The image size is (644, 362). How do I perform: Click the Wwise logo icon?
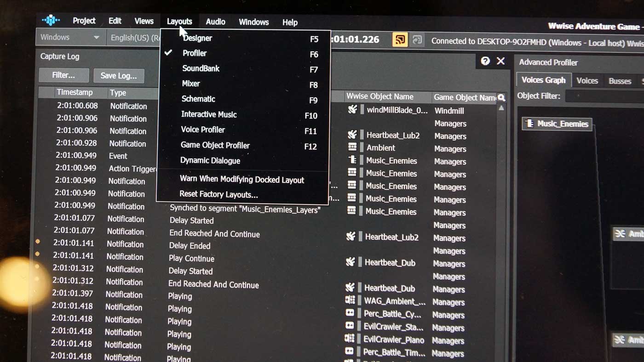coord(51,20)
